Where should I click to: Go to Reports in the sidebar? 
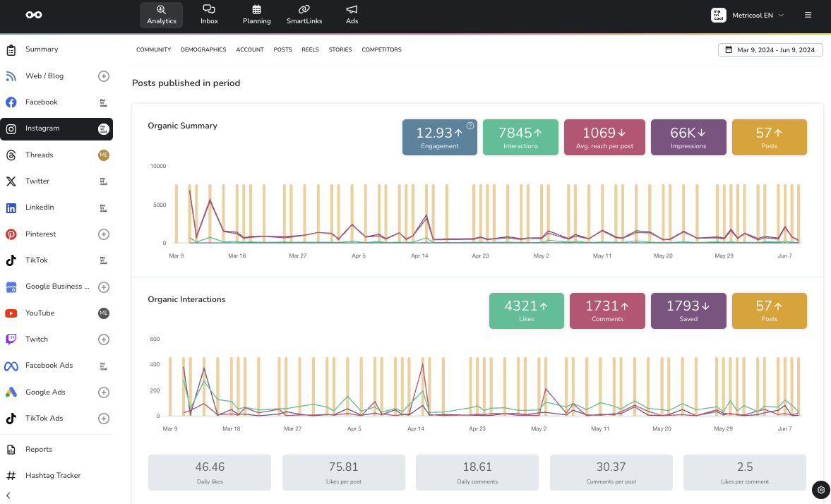pos(39,450)
